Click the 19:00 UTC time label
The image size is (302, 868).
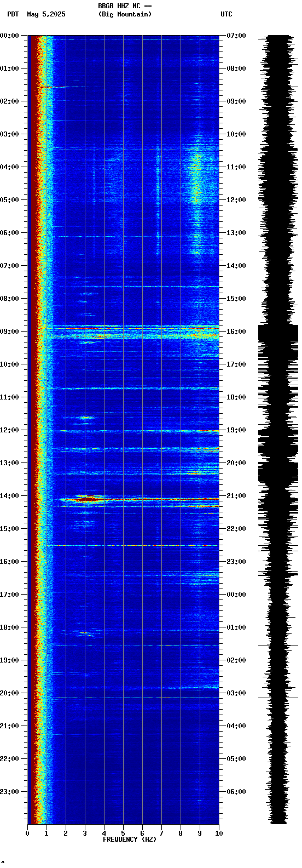point(236,430)
